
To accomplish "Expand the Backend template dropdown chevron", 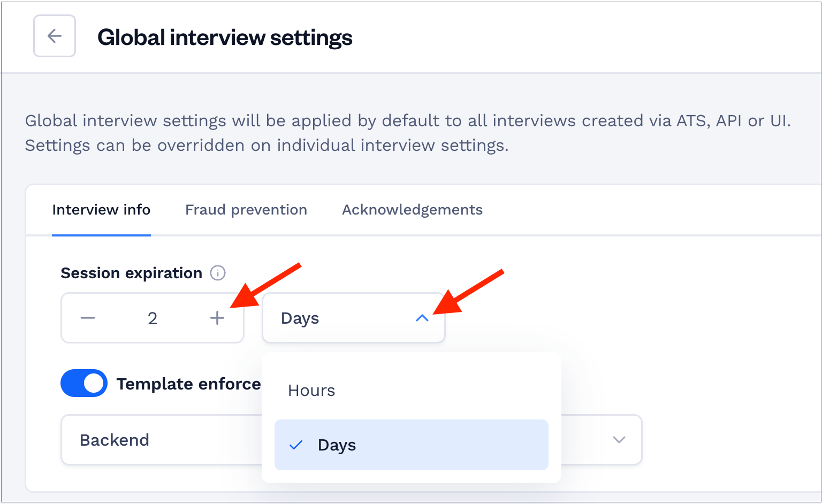I will click(x=619, y=440).
